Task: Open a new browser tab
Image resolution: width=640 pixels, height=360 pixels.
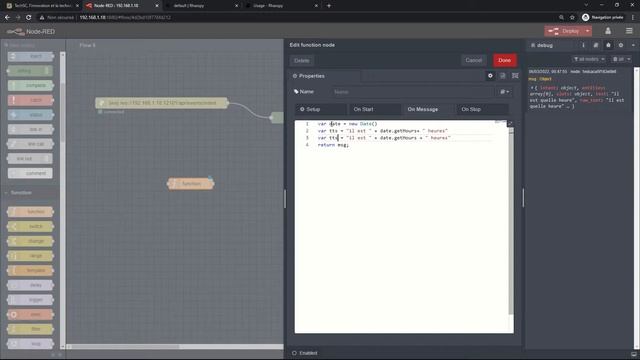Action: 329,6
